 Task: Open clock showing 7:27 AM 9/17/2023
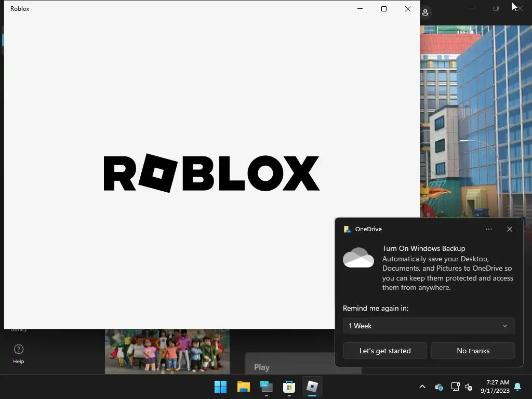click(x=495, y=387)
